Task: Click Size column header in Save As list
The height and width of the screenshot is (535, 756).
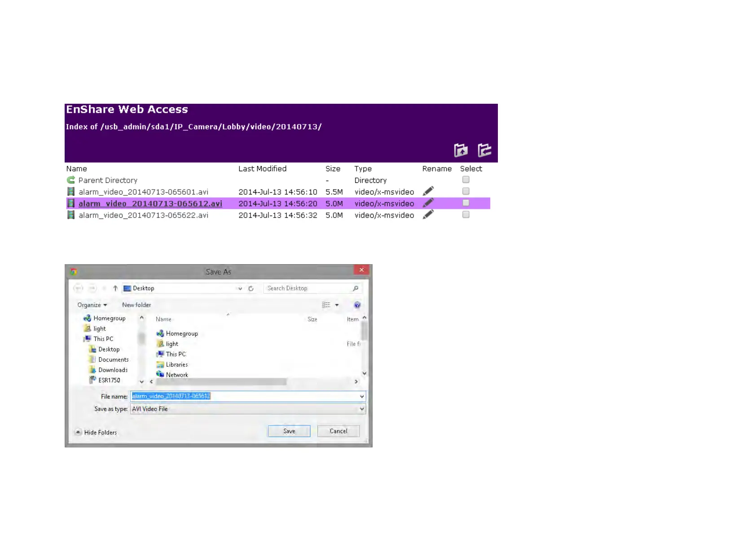Action: [x=312, y=319]
